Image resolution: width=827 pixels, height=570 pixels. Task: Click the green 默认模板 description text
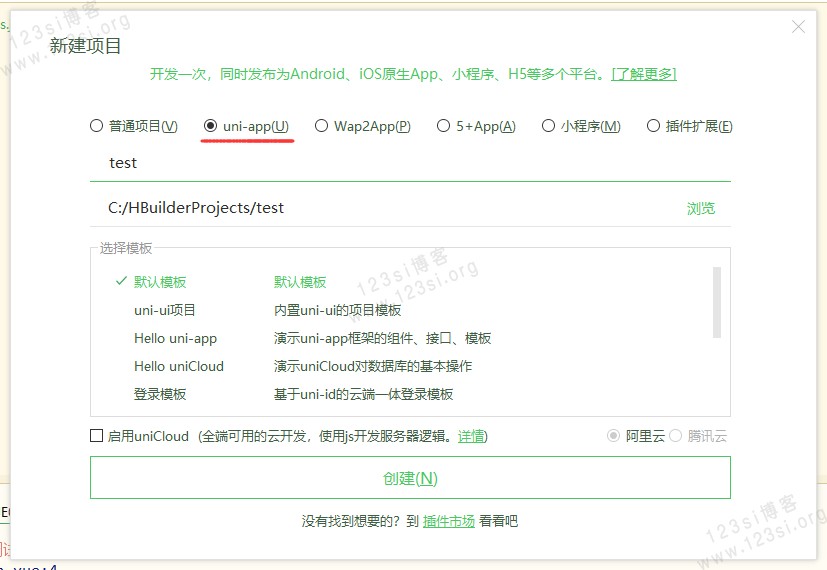(300, 282)
